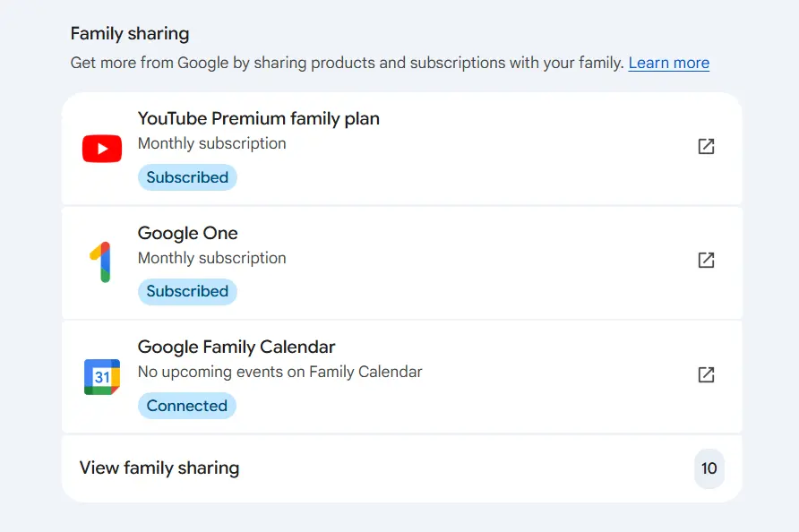Click Monthly subscription text under Google One
The image size is (799, 532).
tap(212, 258)
